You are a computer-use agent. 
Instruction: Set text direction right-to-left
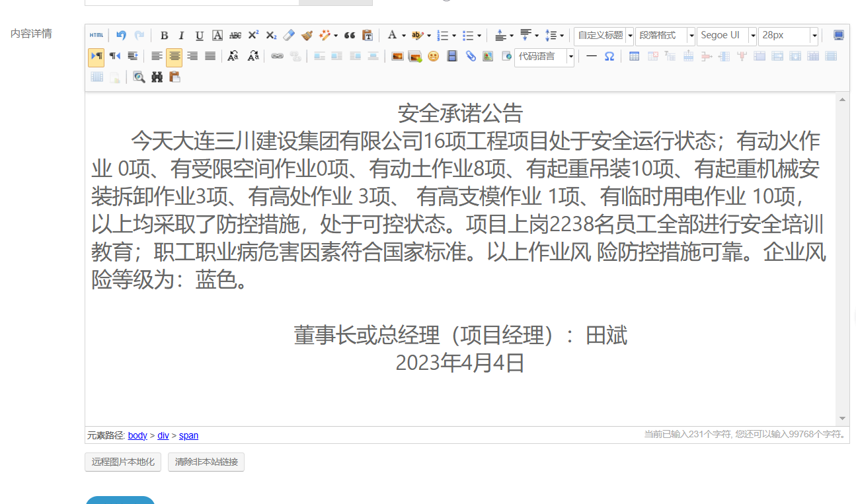115,56
